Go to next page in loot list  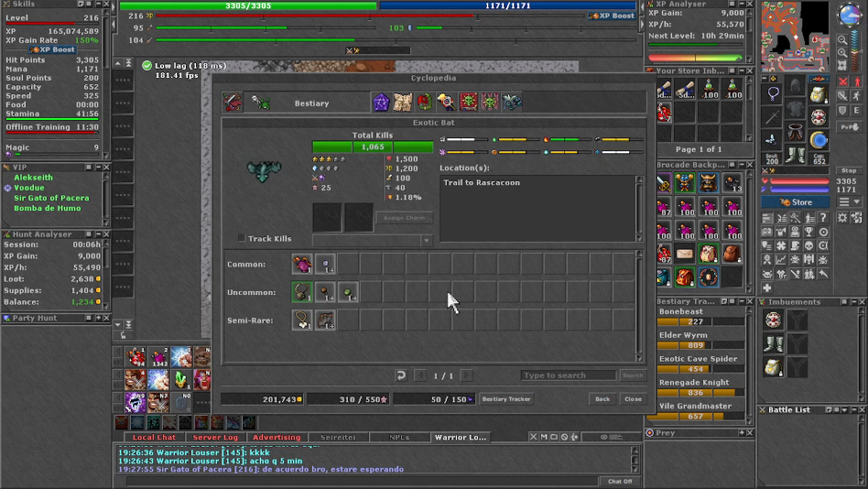point(467,375)
